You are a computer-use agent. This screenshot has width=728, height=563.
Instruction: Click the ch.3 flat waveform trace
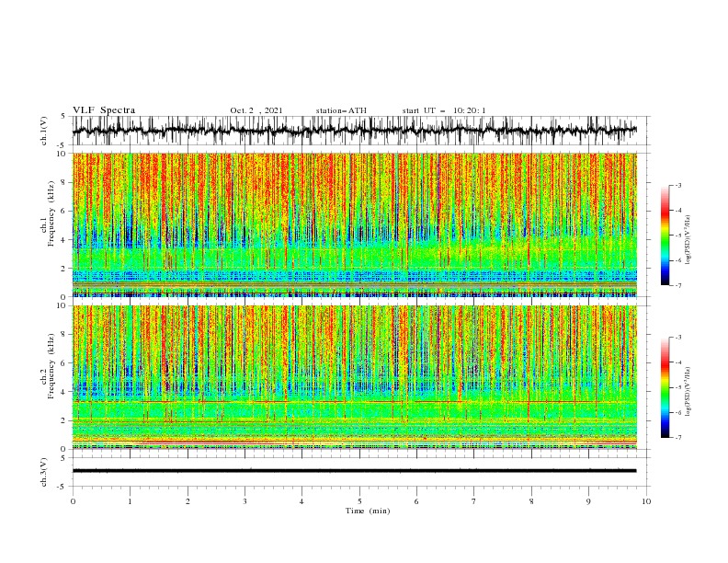click(x=354, y=471)
